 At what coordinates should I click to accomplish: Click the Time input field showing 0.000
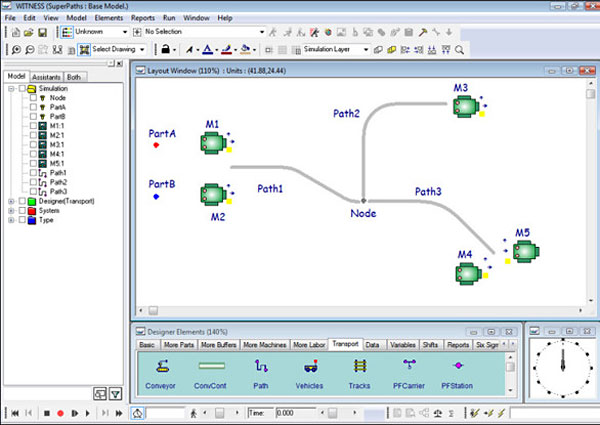click(x=295, y=413)
